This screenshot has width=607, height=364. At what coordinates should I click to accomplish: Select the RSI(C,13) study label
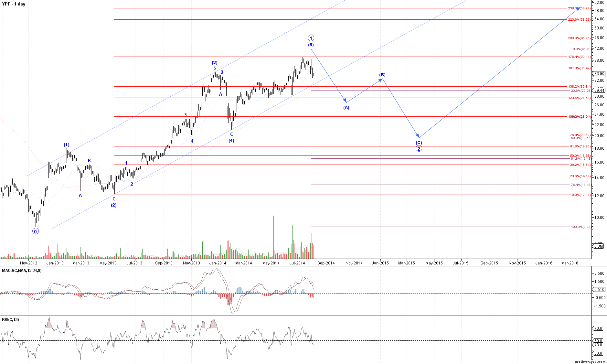pyautogui.click(x=10, y=319)
